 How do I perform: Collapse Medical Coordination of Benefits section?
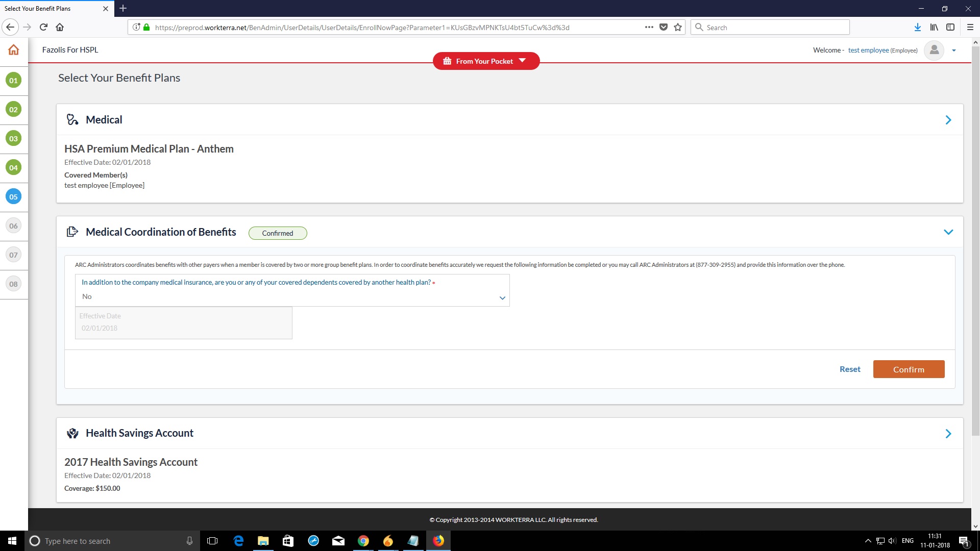tap(948, 232)
